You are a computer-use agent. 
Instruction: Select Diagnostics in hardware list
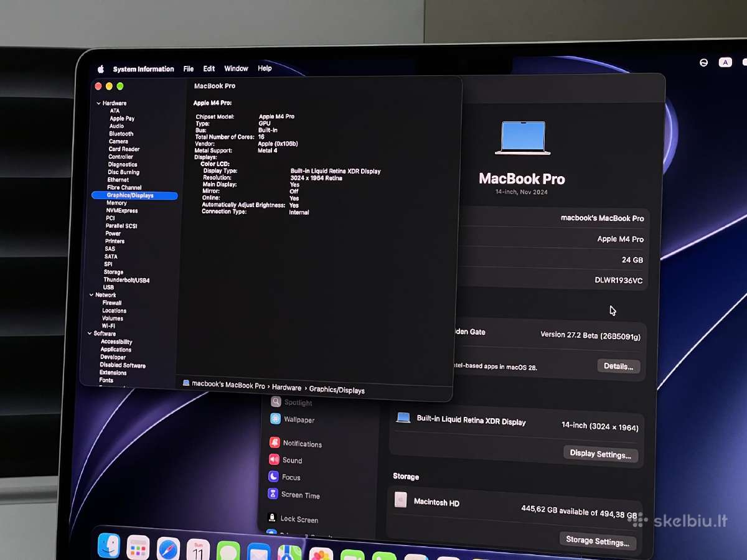point(123,164)
